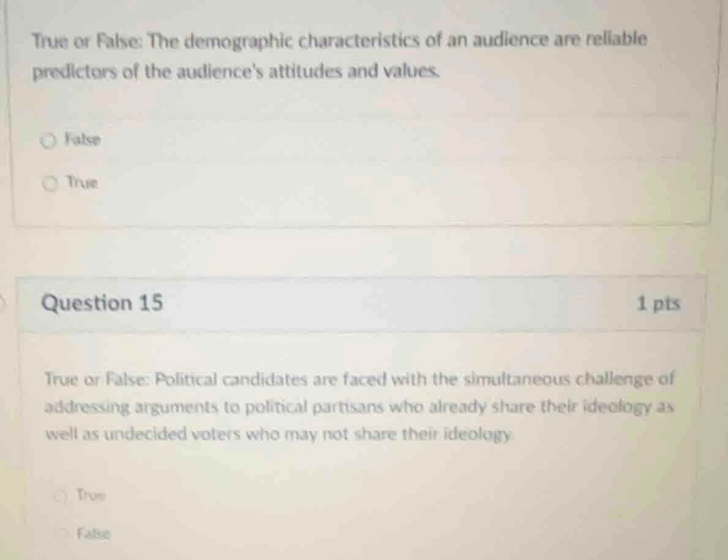
Task: Click the True answer label text
Action: tap(81, 182)
